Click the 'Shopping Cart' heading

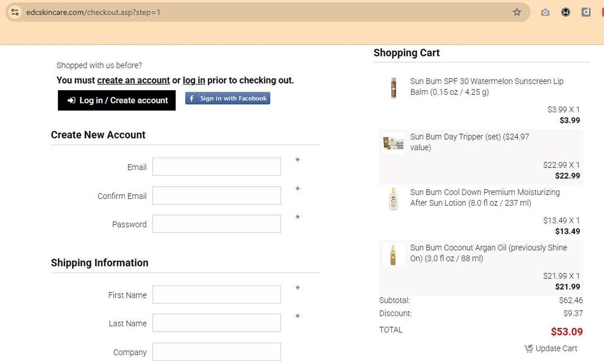coord(406,53)
